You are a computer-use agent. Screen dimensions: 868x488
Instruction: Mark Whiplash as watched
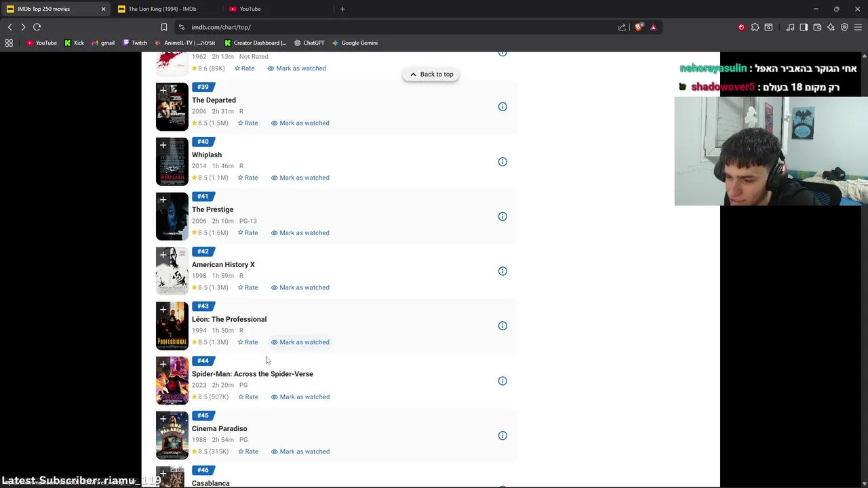(x=300, y=178)
